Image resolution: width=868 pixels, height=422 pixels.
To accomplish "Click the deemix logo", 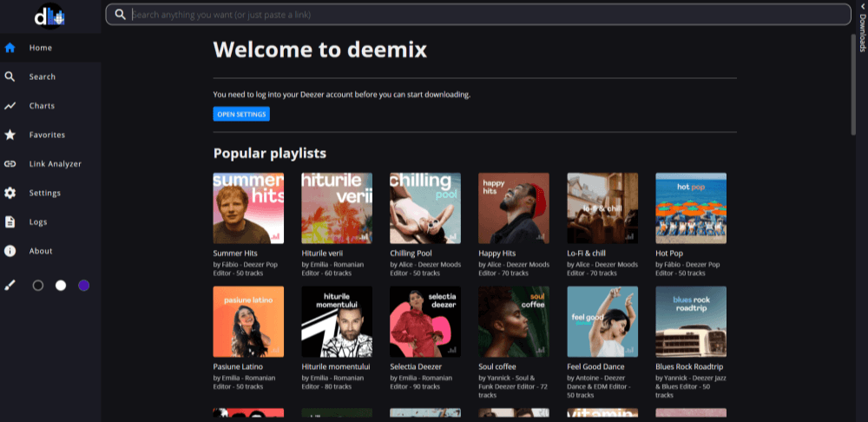I will (x=49, y=16).
